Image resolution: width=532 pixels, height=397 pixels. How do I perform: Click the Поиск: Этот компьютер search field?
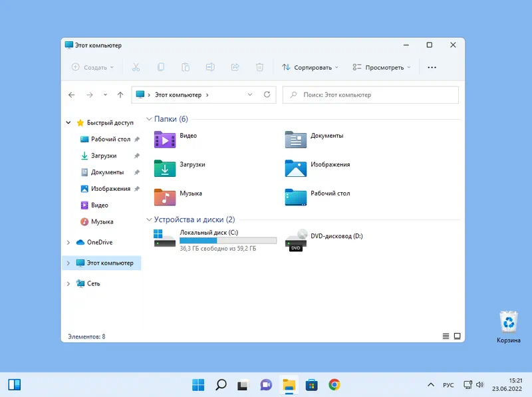click(370, 95)
